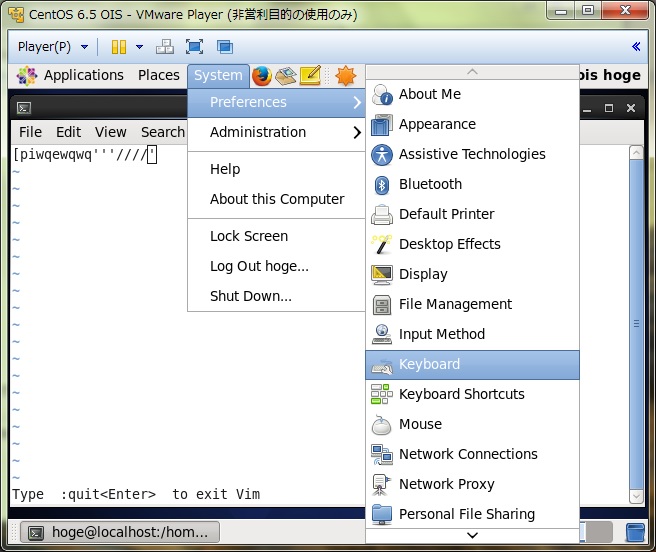This screenshot has width=656, height=552.
Task: Click the Network Proxy icon
Action: pos(382,484)
